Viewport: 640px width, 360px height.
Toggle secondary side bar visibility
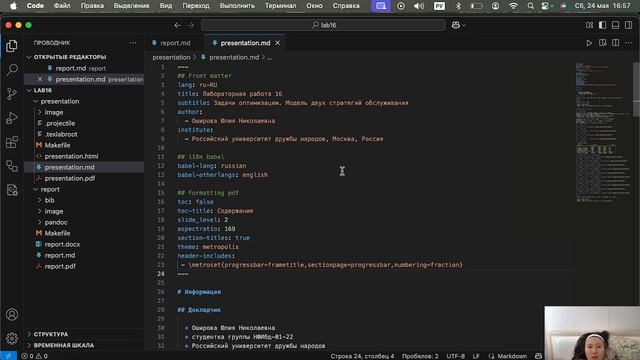(x=629, y=25)
